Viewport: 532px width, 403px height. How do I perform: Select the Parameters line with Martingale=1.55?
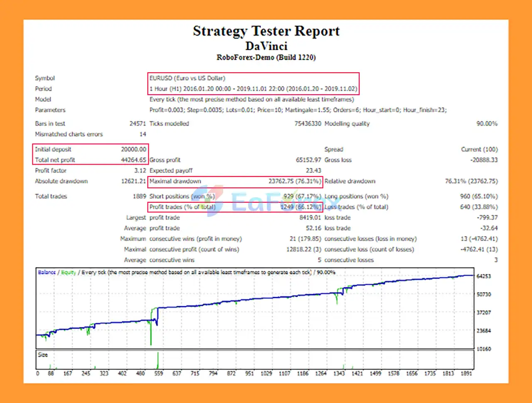(298, 110)
